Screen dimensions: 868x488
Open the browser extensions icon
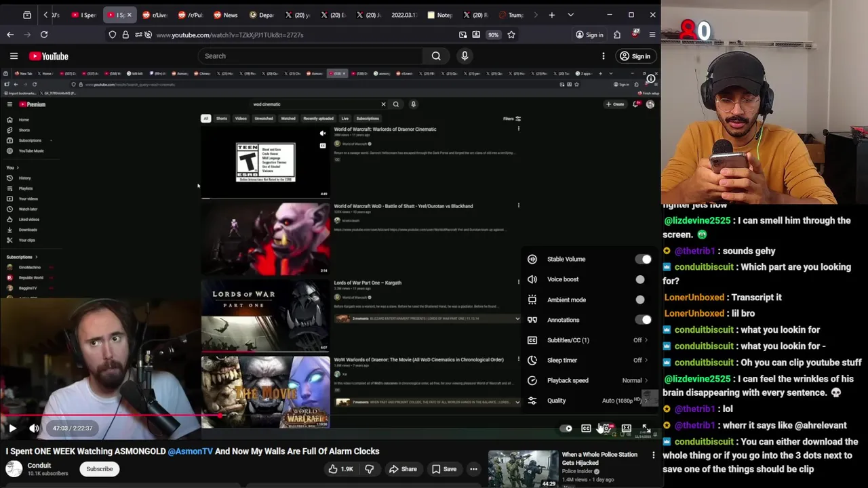coord(617,35)
